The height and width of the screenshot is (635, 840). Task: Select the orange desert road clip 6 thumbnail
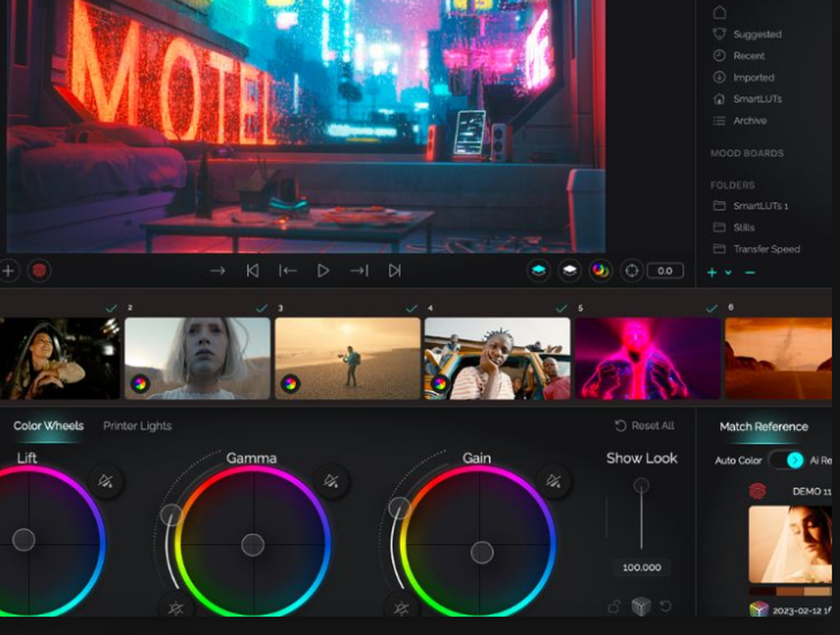point(779,358)
